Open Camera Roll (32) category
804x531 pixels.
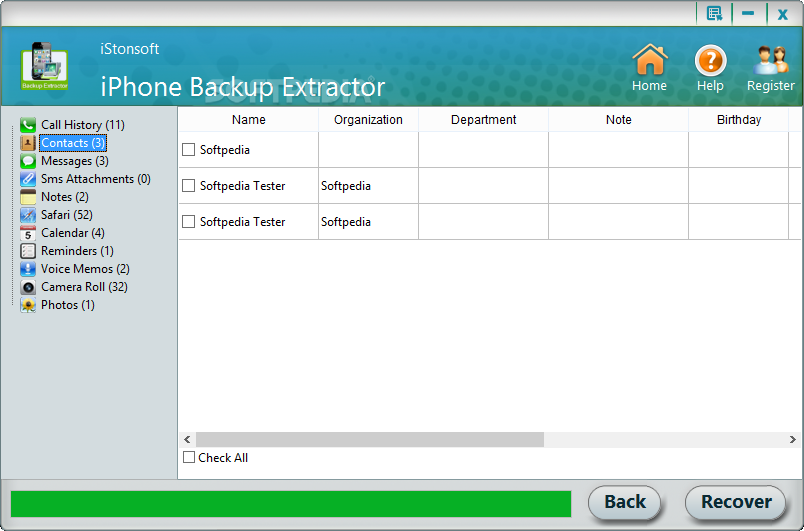click(x=84, y=287)
